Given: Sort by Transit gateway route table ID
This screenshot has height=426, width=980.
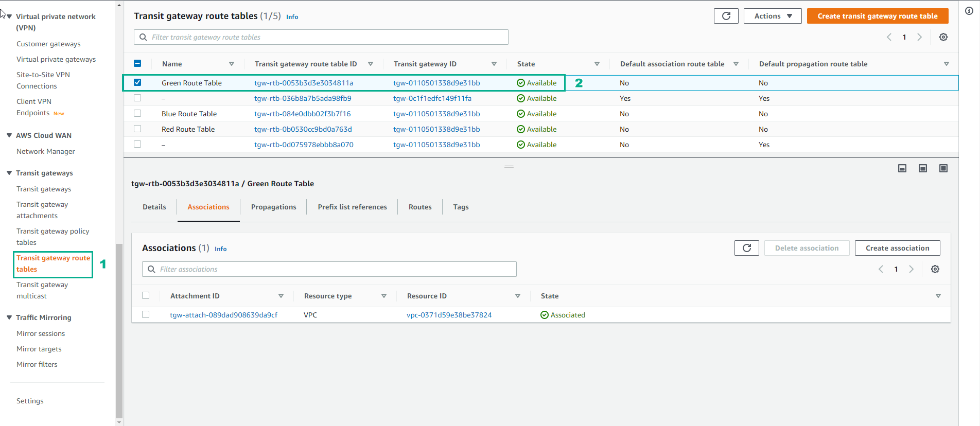Looking at the screenshot, I should coord(371,64).
